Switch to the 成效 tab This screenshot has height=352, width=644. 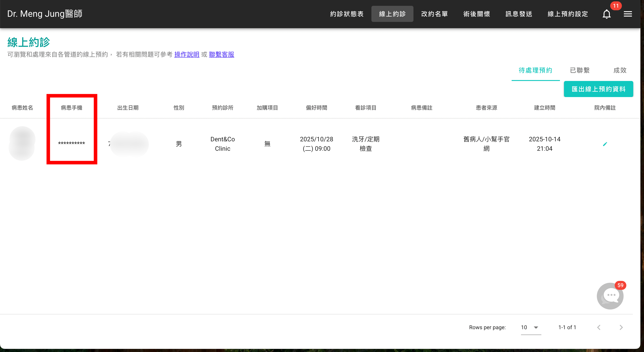(x=620, y=70)
